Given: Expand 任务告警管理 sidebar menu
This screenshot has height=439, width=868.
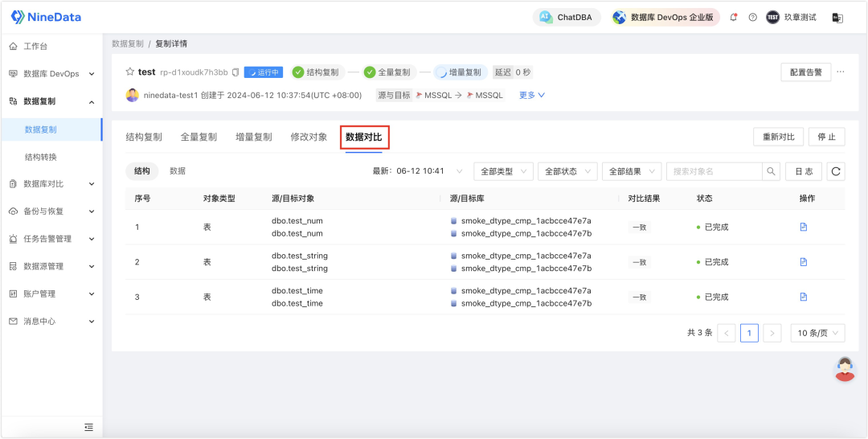Looking at the screenshot, I should 51,239.
